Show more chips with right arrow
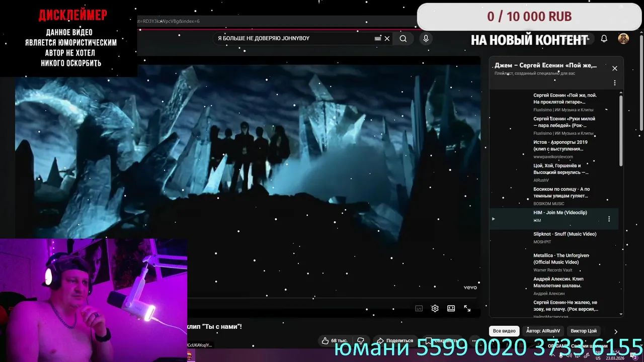The image size is (644, 362). coord(616,331)
